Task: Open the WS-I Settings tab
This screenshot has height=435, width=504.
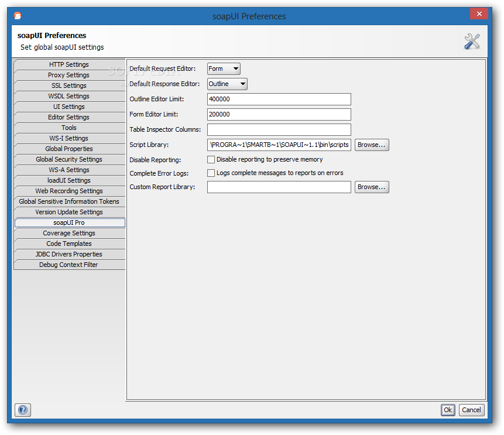Action: [x=69, y=138]
